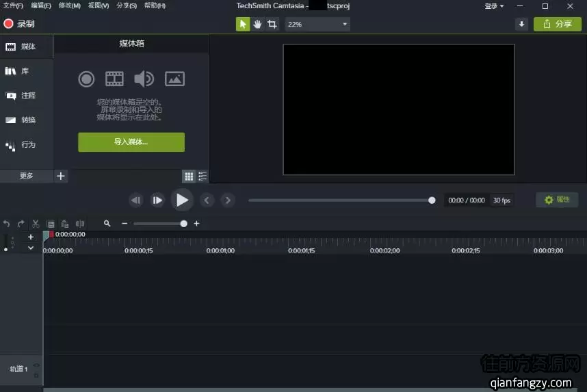Click the undo arrow icon
Screen dimensions: 587x392
[6, 224]
